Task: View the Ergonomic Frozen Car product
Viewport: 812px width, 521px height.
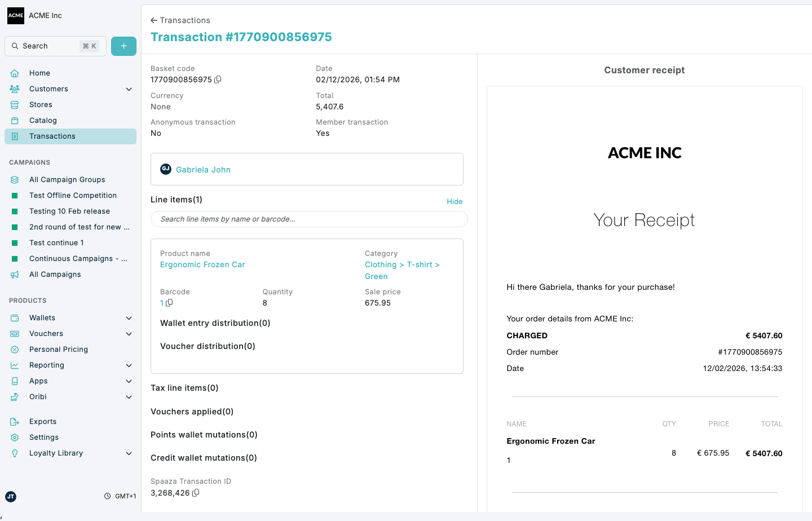Action: [x=202, y=264]
